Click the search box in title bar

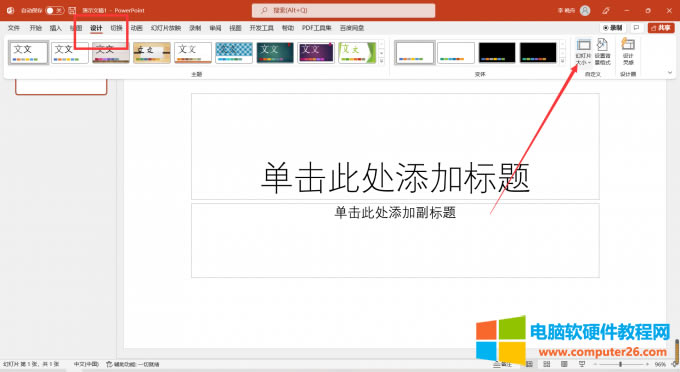coord(343,10)
